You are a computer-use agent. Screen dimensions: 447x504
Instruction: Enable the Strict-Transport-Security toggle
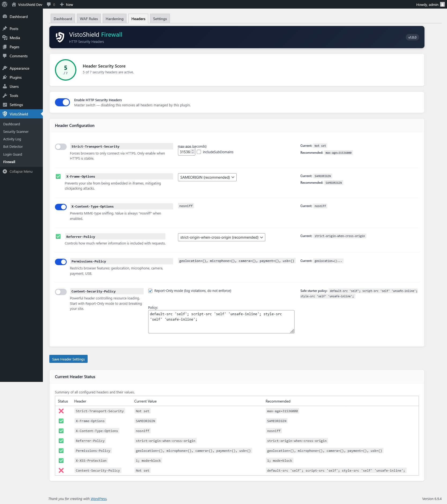(x=61, y=146)
